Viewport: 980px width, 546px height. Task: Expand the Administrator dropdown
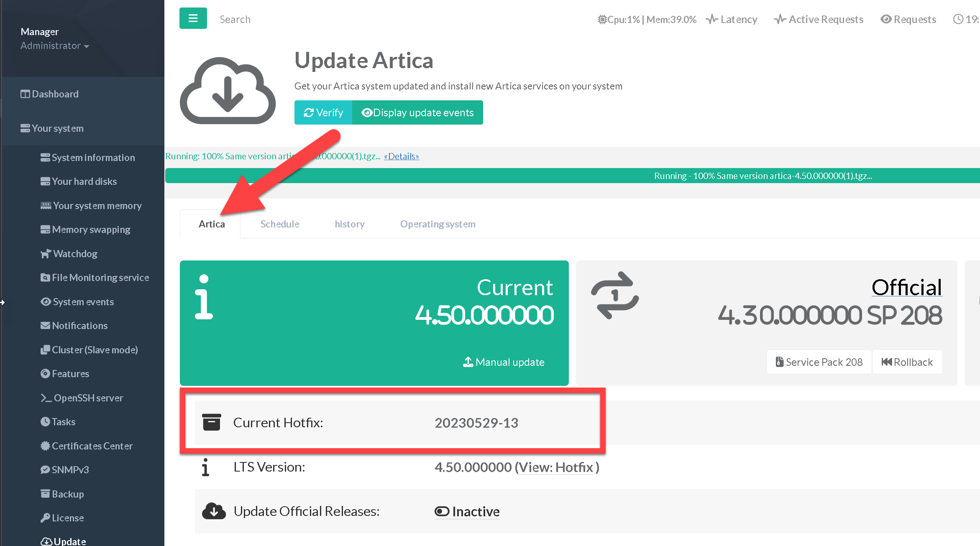(55, 46)
